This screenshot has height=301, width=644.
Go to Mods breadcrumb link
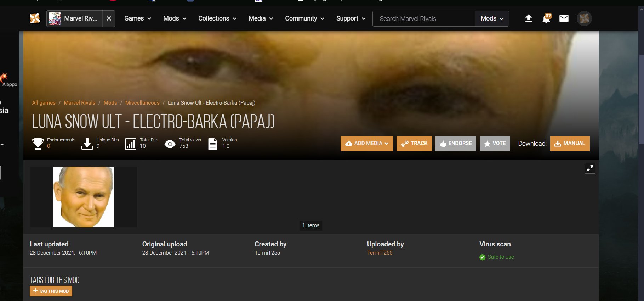(x=110, y=102)
